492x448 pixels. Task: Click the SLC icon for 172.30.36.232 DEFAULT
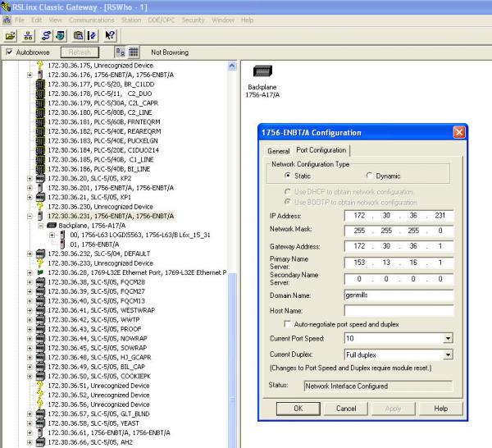coord(40,254)
